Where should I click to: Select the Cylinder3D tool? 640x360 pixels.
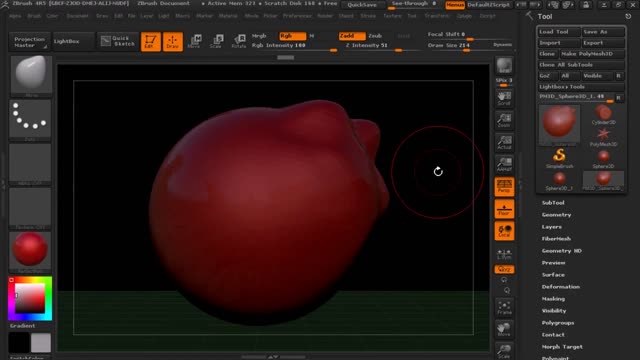click(603, 115)
